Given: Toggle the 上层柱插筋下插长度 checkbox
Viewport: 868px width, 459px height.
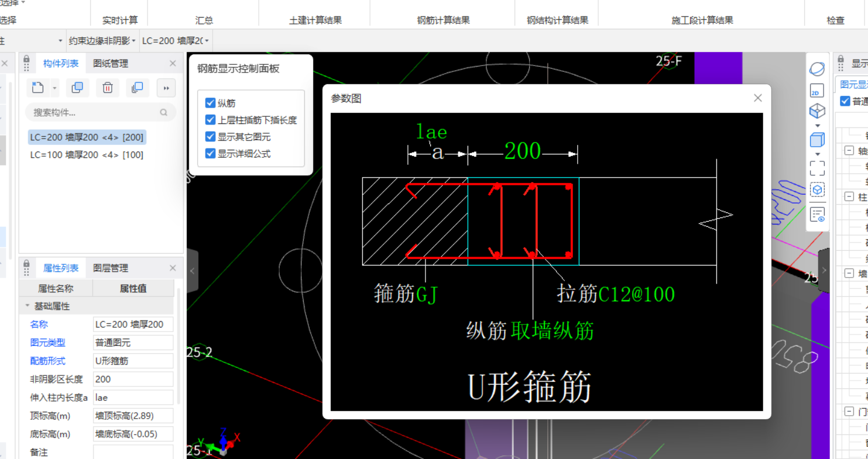Looking at the screenshot, I should click(x=211, y=120).
